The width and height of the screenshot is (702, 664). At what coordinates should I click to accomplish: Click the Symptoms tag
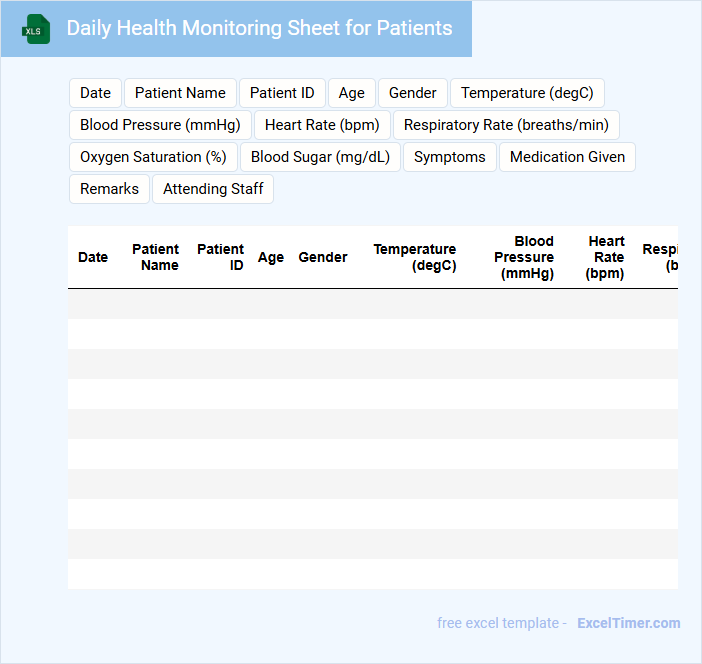click(x=449, y=157)
